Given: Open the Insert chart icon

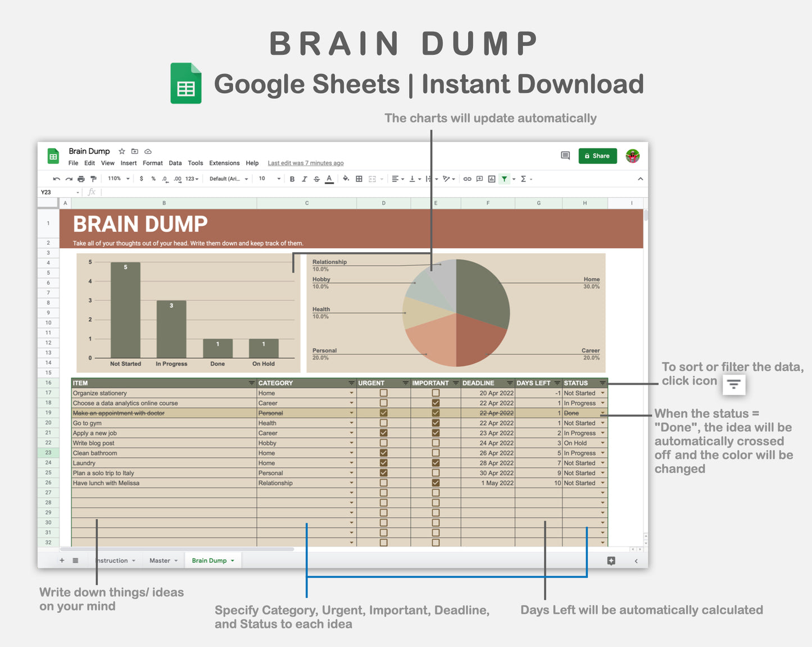Looking at the screenshot, I should pyautogui.click(x=491, y=179).
